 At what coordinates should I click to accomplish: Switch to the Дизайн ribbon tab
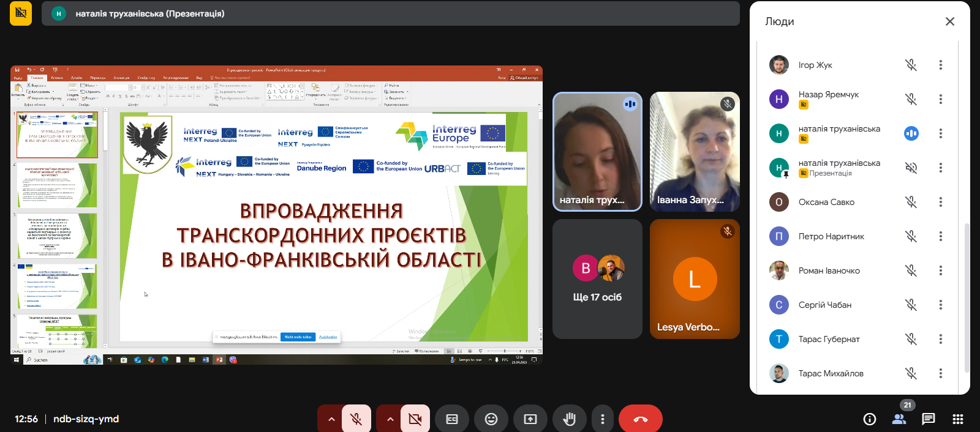(77, 78)
